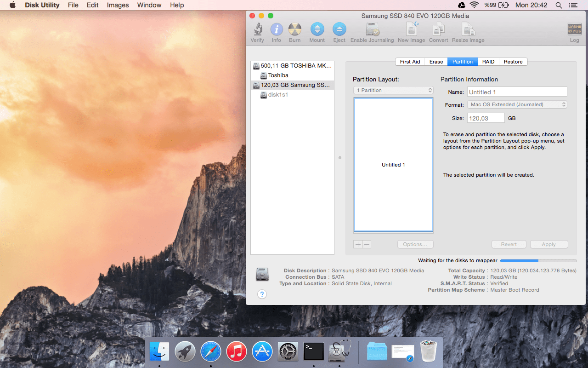Eject the selected disk

pos(339,31)
